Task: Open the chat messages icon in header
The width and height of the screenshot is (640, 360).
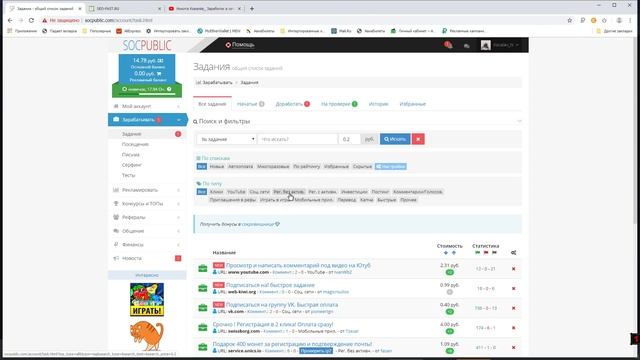Action: pyautogui.click(x=467, y=46)
